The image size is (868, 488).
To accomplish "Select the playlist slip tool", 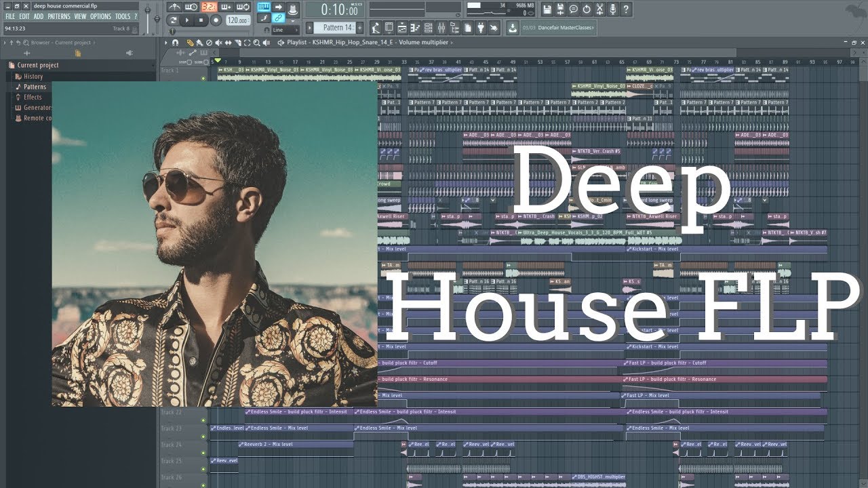I will (x=228, y=43).
